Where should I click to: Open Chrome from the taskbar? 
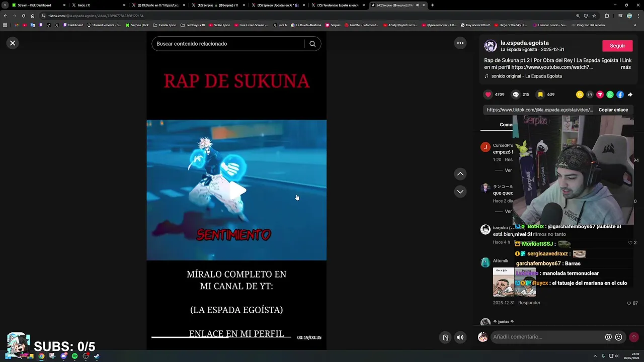[x=41, y=356]
